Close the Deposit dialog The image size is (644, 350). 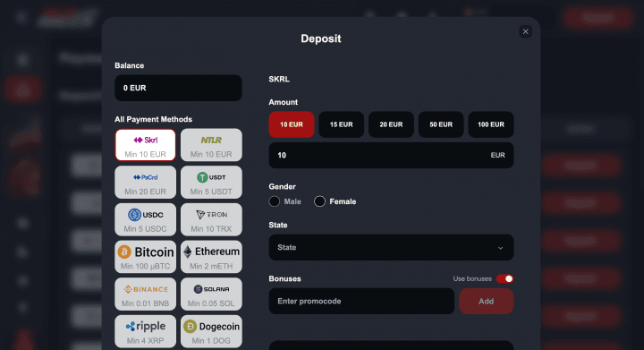525,31
